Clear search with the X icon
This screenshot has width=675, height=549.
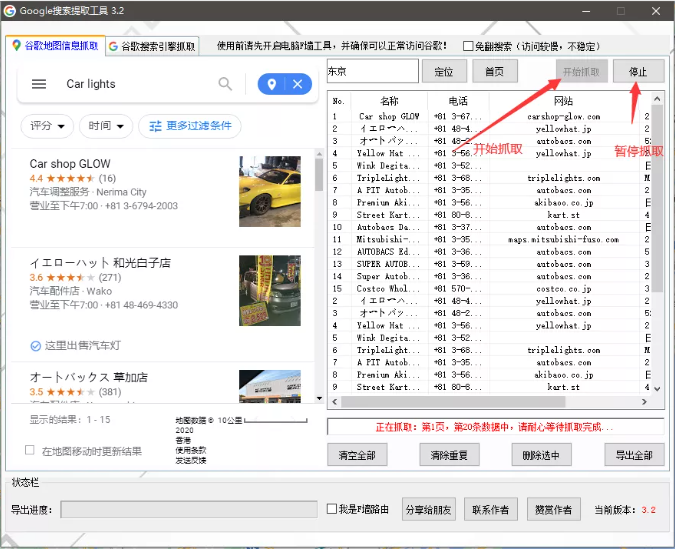click(297, 84)
